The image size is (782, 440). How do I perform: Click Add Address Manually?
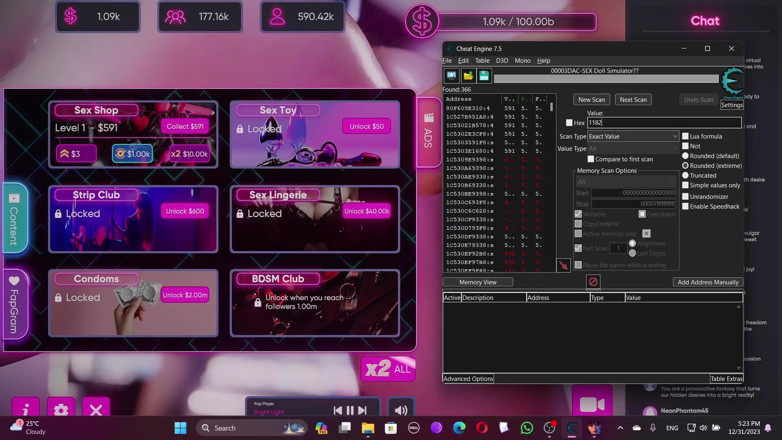(708, 282)
